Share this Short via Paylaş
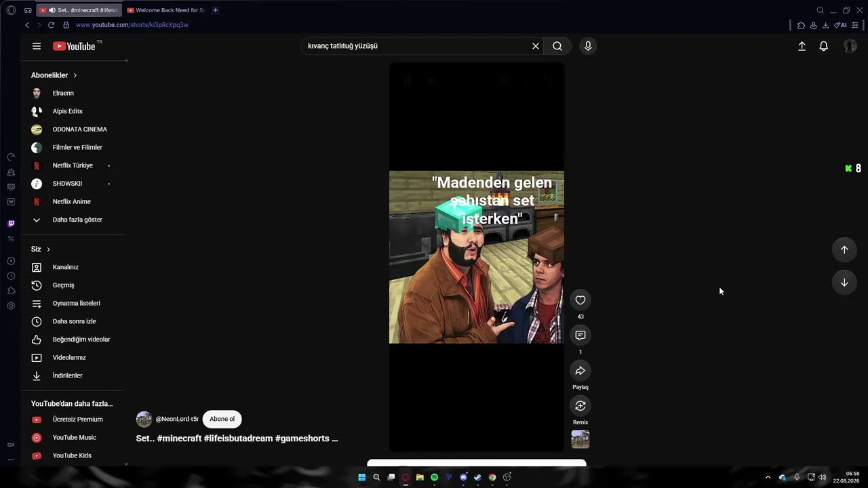 [x=580, y=371]
